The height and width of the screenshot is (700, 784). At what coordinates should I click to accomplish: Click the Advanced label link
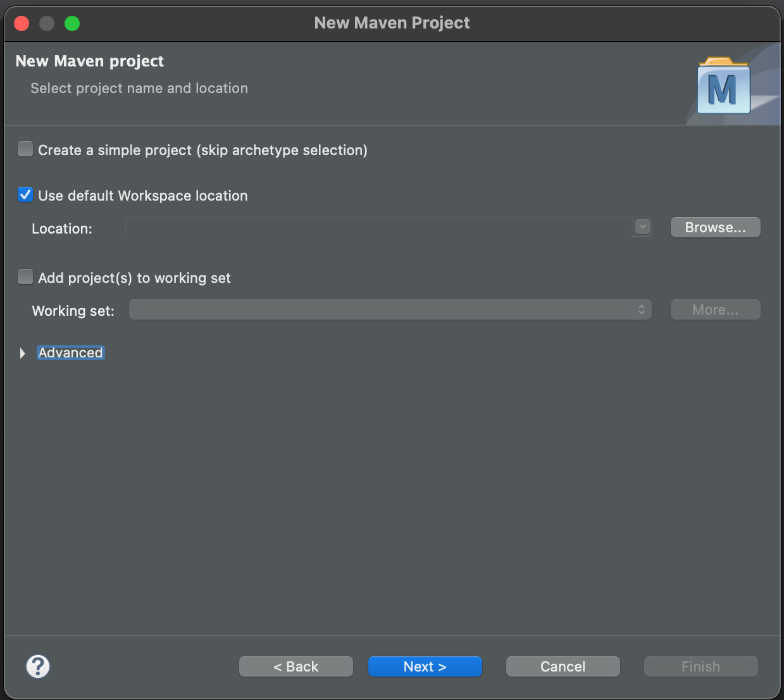(70, 353)
